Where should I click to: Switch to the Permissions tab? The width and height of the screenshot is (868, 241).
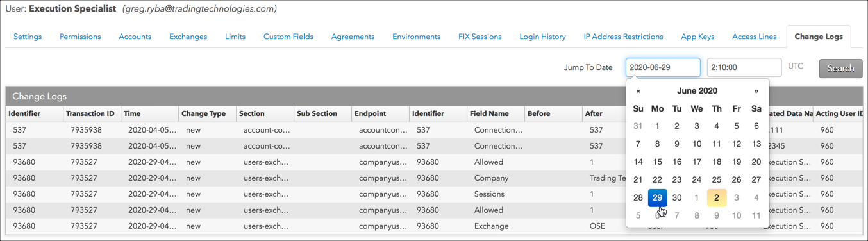click(80, 37)
